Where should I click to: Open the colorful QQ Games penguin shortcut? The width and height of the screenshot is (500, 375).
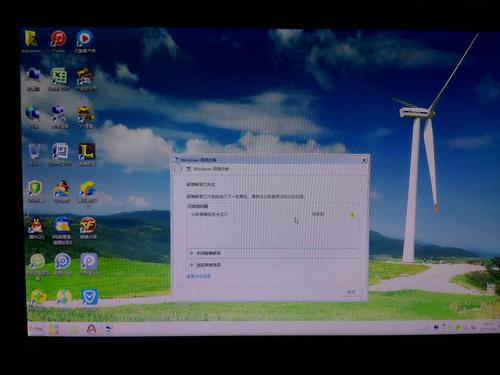[x=62, y=191]
